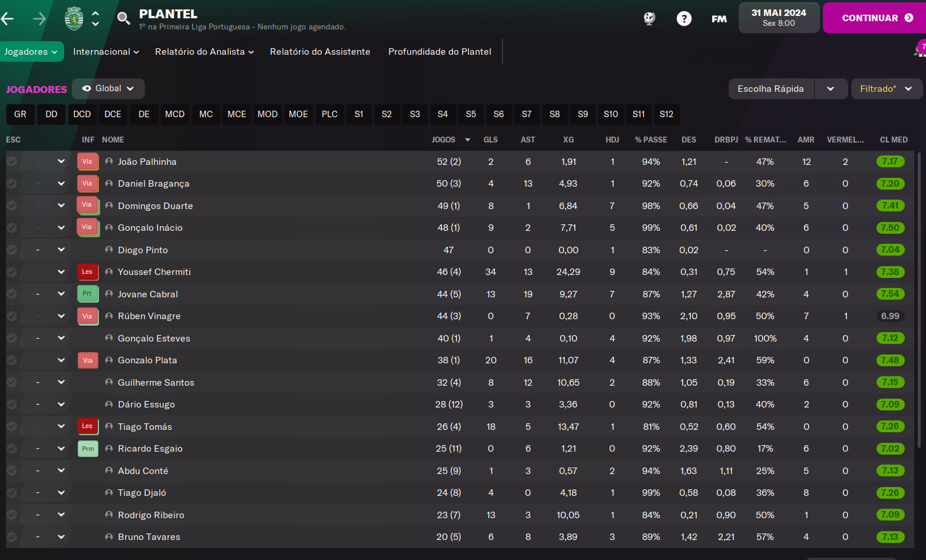Image resolution: width=926 pixels, height=560 pixels.
Task: Click Domingos Duarte's Via status badge
Action: 87,206
